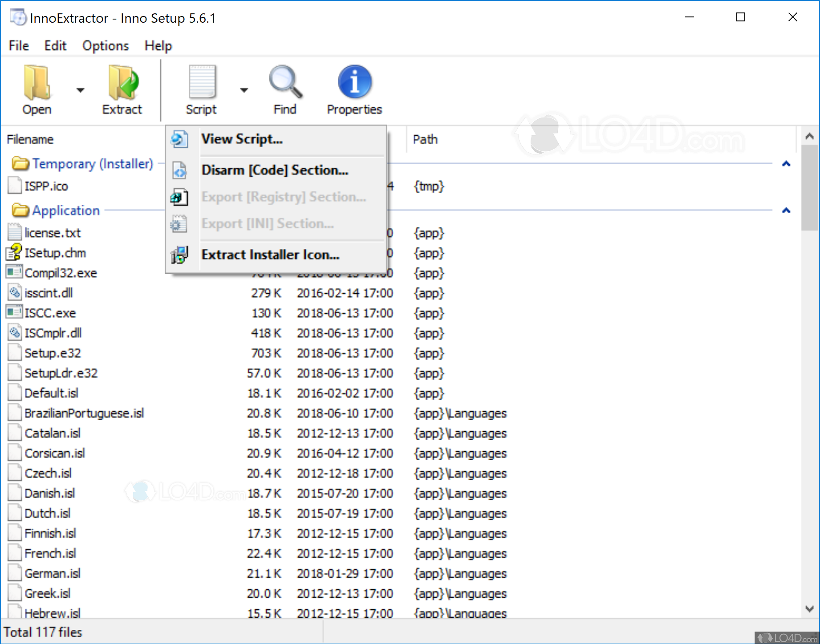Click the Find magnifier icon
The width and height of the screenshot is (820, 644).
pos(285,81)
